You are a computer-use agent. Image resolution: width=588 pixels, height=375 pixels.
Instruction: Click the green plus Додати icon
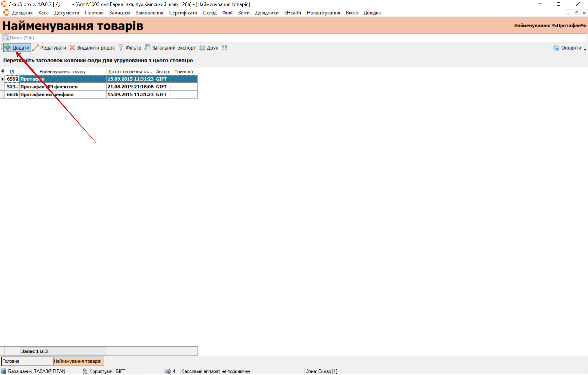coord(8,48)
